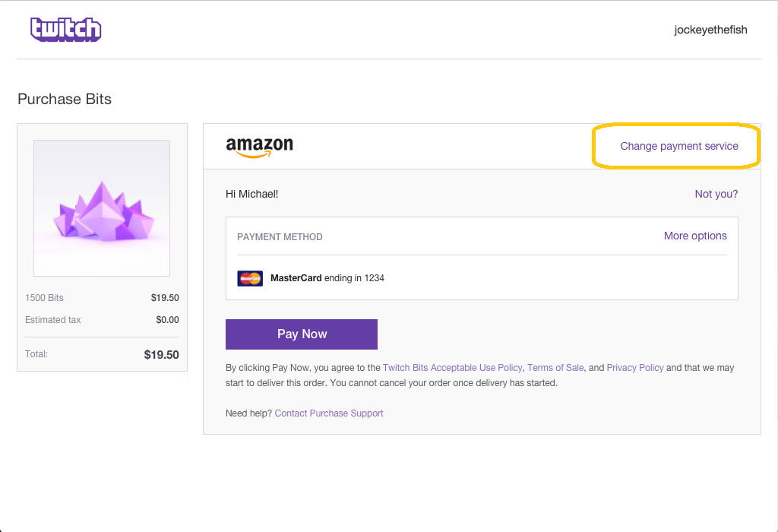Click the PAYMENT METHOD label

tap(280, 237)
